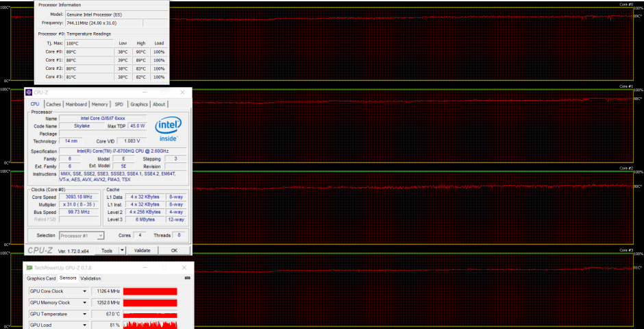Open the Validation tab in GPU-Z
This screenshot has width=644, height=329.
tap(90, 278)
